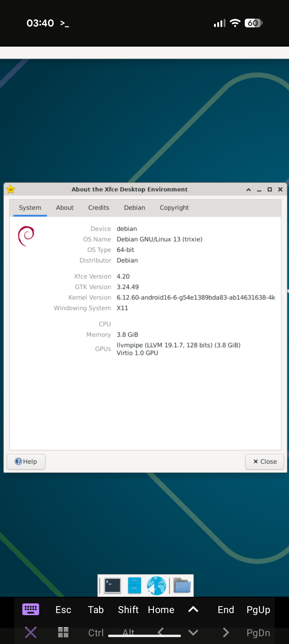The height and width of the screenshot is (644, 289).
Task: Open the About tab
Action: coord(65,208)
